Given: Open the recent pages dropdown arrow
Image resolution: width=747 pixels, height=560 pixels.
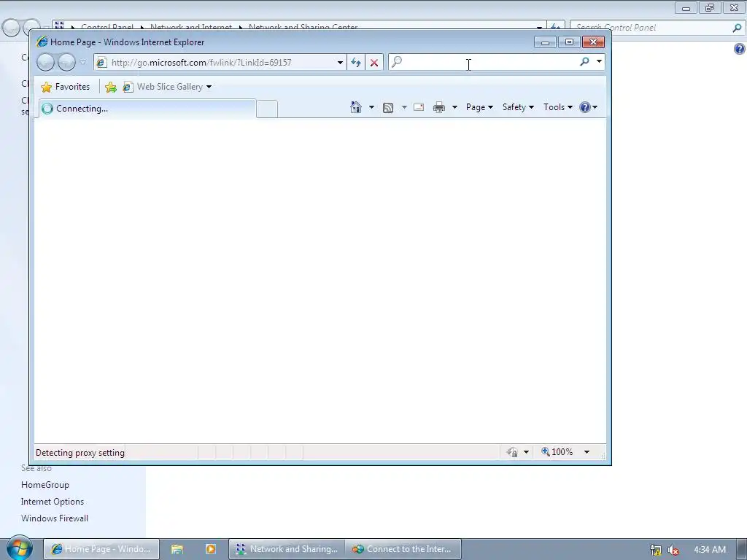Looking at the screenshot, I should pos(83,63).
